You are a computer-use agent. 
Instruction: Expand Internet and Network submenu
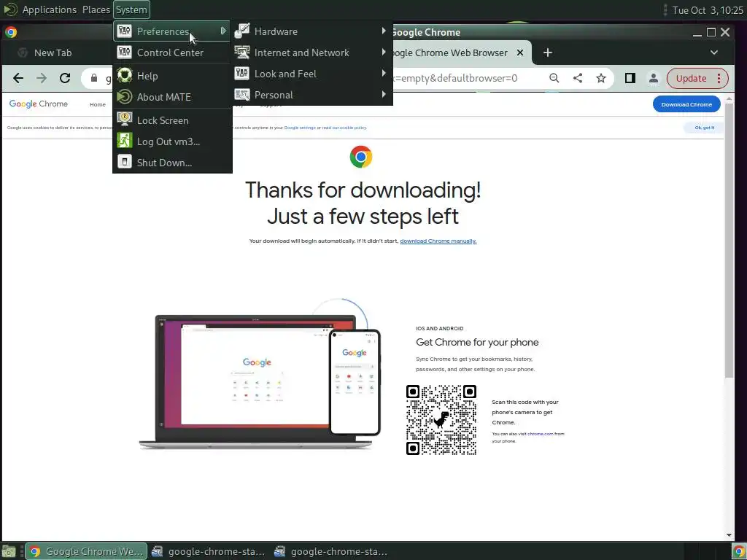[311, 52]
